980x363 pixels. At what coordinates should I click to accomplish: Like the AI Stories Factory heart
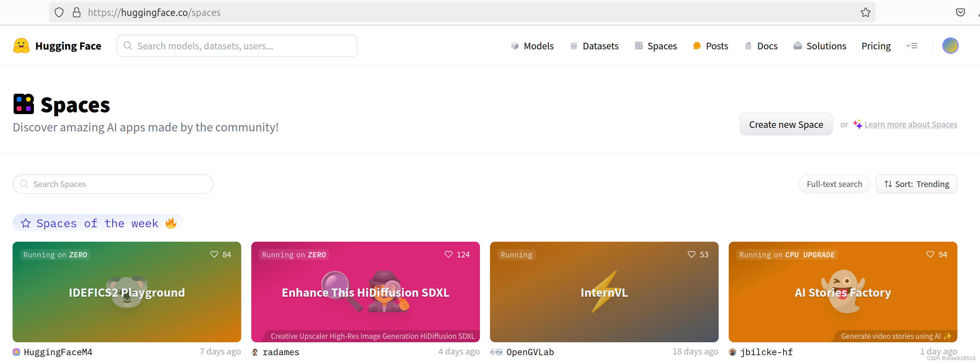[x=930, y=254]
